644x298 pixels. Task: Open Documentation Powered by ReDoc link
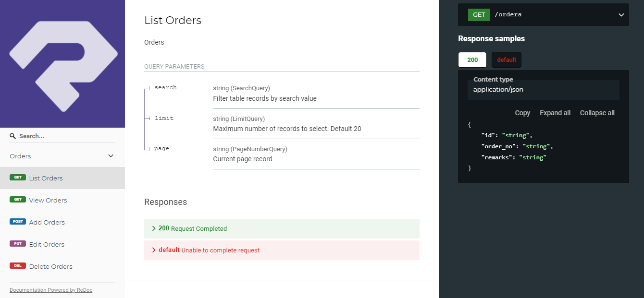pyautogui.click(x=51, y=290)
